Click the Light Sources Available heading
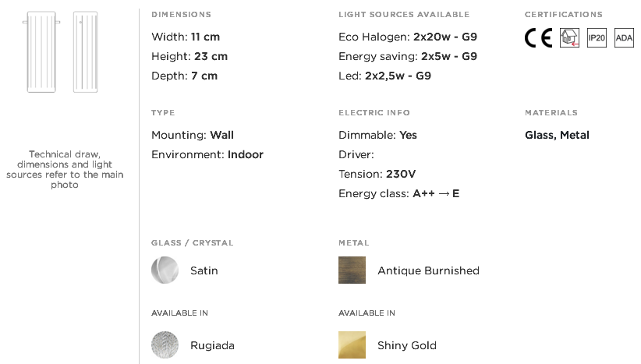The height and width of the screenshot is (364, 641). [404, 14]
